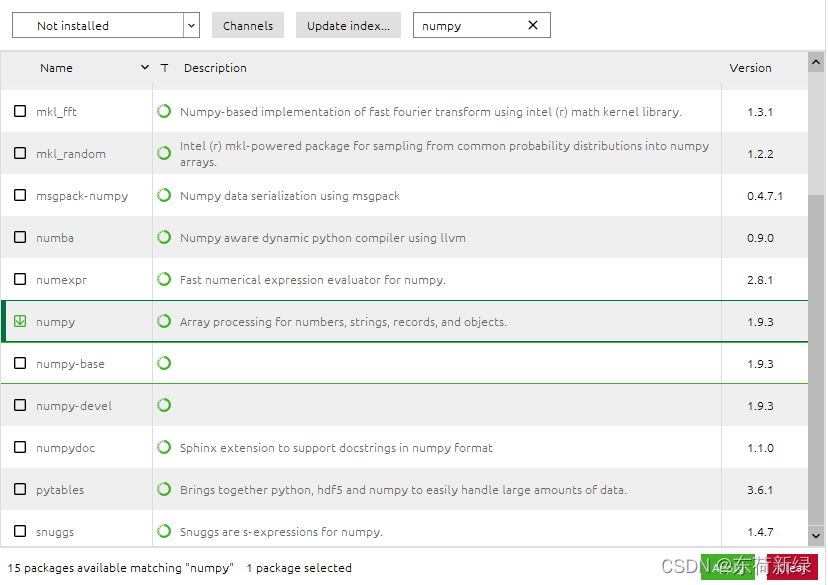Sort using the Name column arrow

(145, 68)
